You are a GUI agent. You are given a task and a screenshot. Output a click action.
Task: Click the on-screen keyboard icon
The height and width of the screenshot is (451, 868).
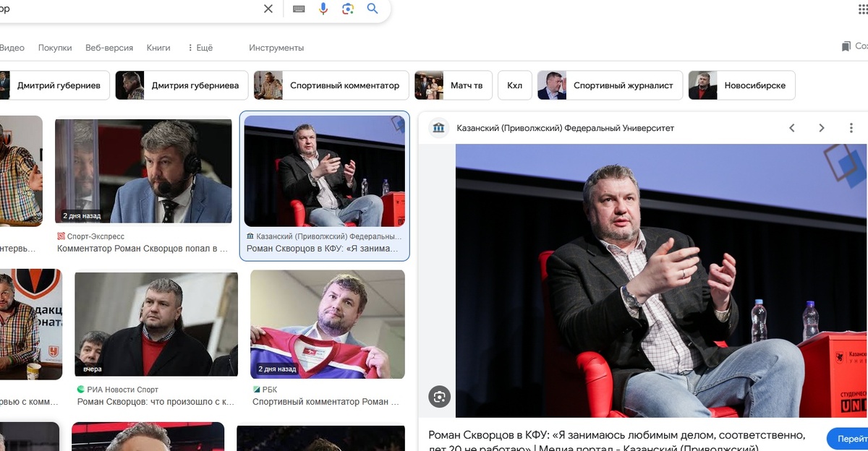tap(298, 9)
